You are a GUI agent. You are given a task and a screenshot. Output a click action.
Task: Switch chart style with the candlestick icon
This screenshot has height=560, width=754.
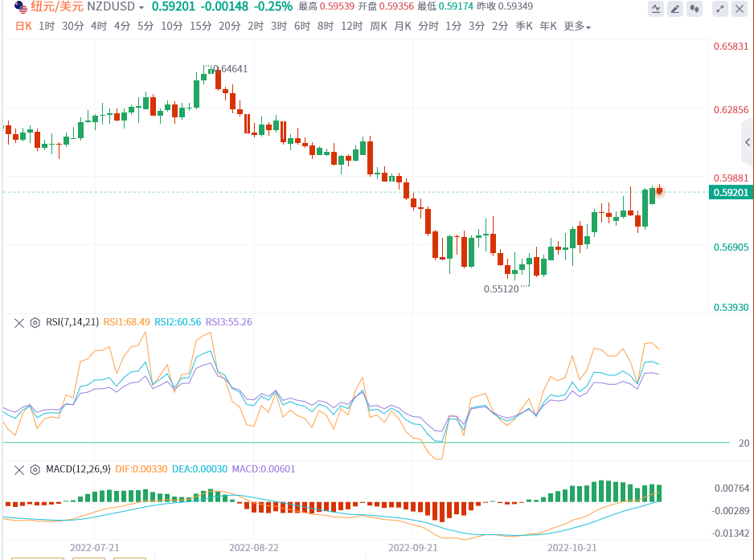click(x=695, y=10)
